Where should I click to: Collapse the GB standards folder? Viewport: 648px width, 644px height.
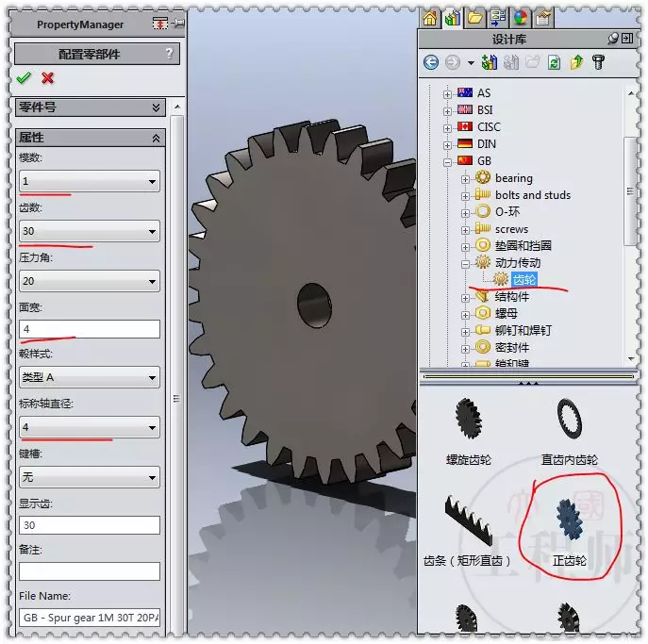coord(447,162)
